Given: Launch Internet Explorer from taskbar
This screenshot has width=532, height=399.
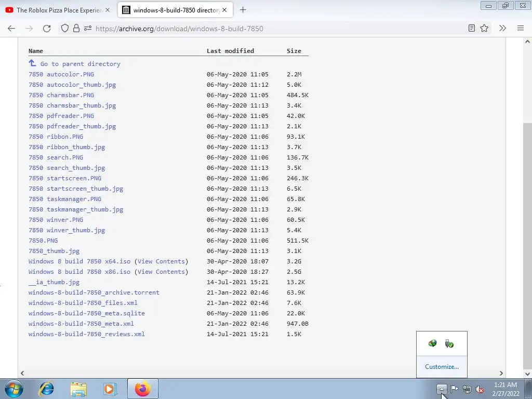Looking at the screenshot, I should [x=46, y=389].
